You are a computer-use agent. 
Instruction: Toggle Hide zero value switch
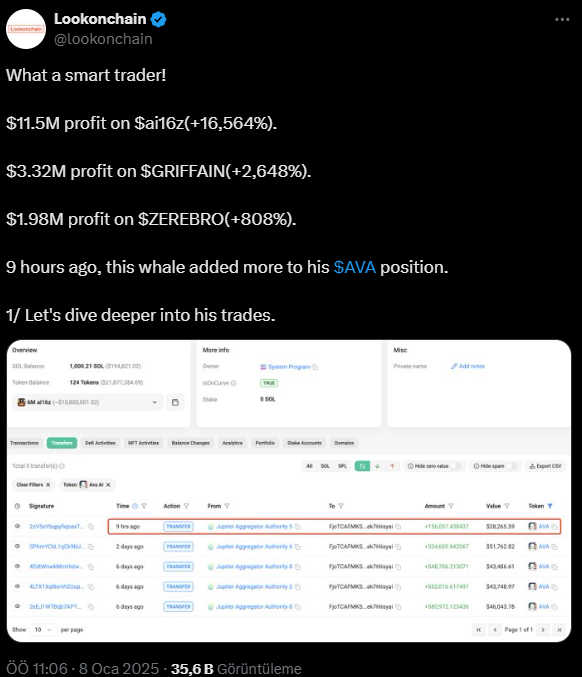click(456, 466)
